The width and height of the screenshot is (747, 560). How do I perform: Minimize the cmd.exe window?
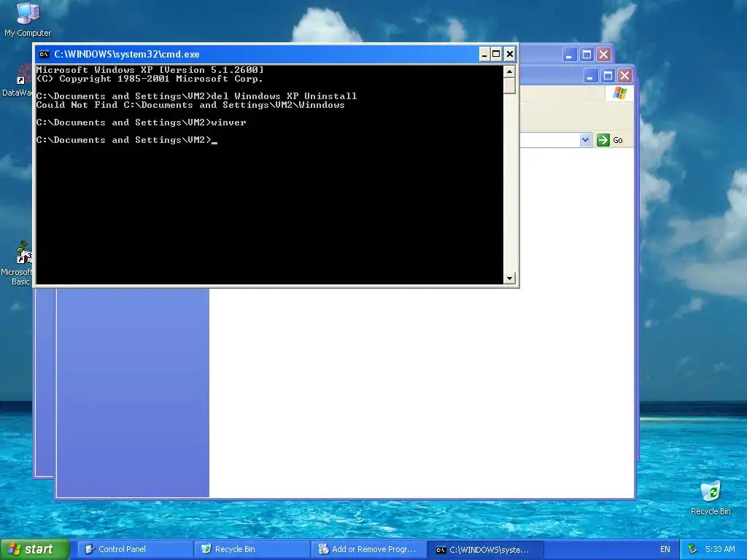(484, 54)
